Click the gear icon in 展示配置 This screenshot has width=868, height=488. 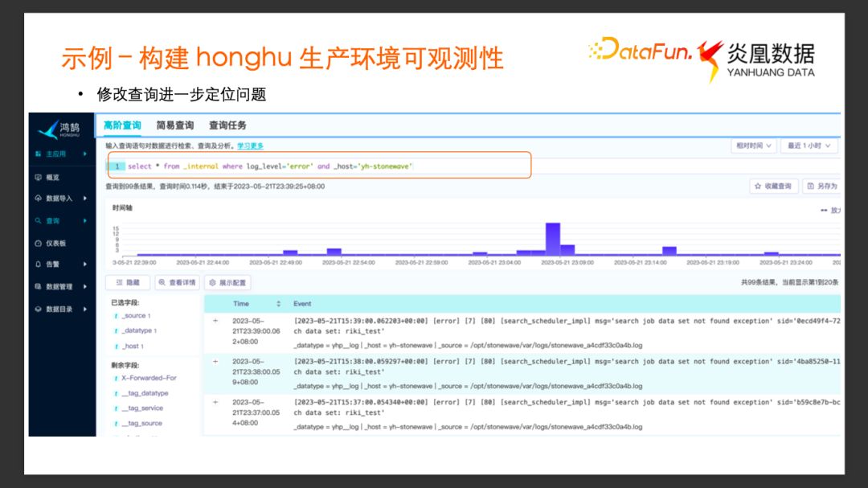click(x=212, y=282)
